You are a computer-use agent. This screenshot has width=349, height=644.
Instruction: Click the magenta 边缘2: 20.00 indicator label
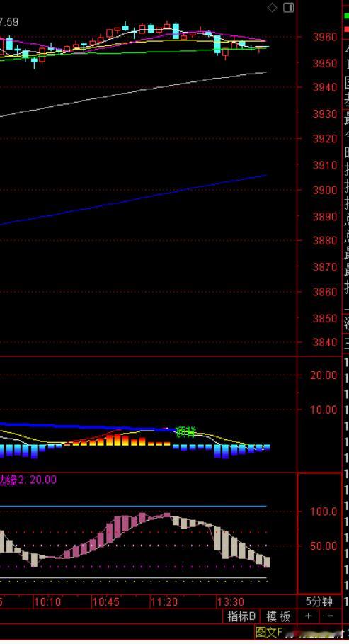[x=28, y=480]
